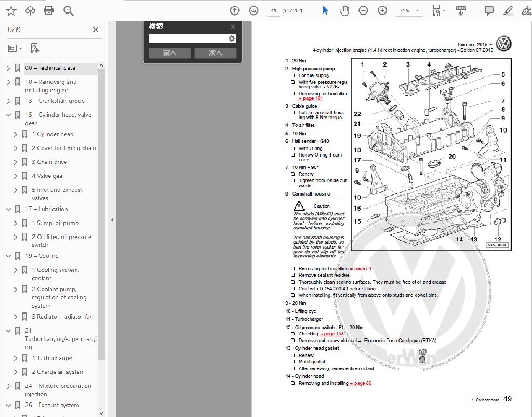This screenshot has height=417, width=532.
Task: Select the arrow selection tool
Action: coord(325,11)
